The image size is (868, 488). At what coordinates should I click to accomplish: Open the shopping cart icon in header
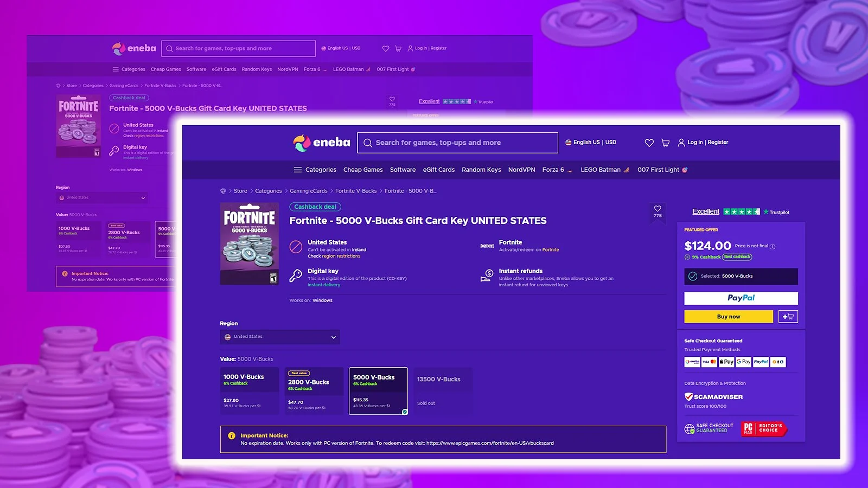pyautogui.click(x=665, y=143)
